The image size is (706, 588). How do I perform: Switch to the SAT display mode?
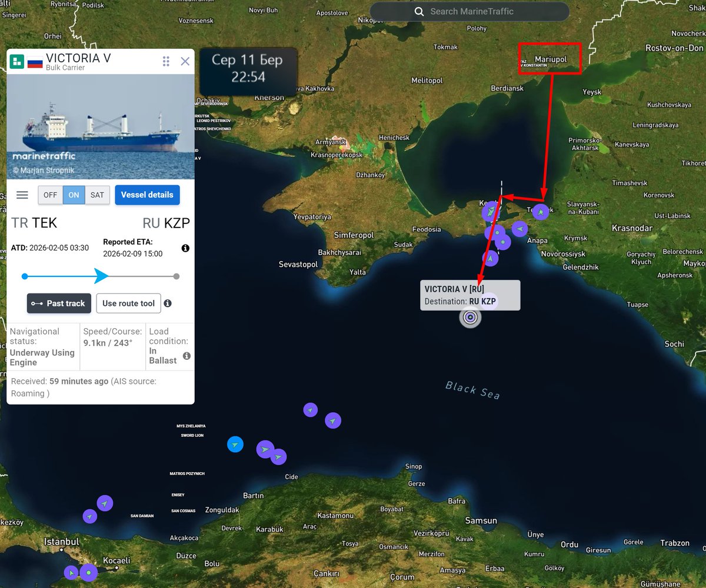pos(97,195)
